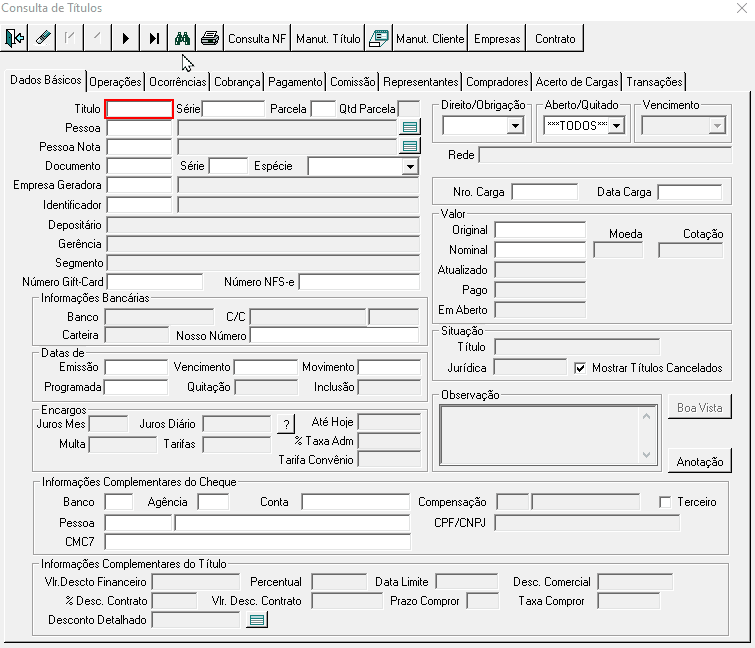This screenshot has height=648, width=755.
Task: Click the Série field next to Título
Action: coord(233,109)
